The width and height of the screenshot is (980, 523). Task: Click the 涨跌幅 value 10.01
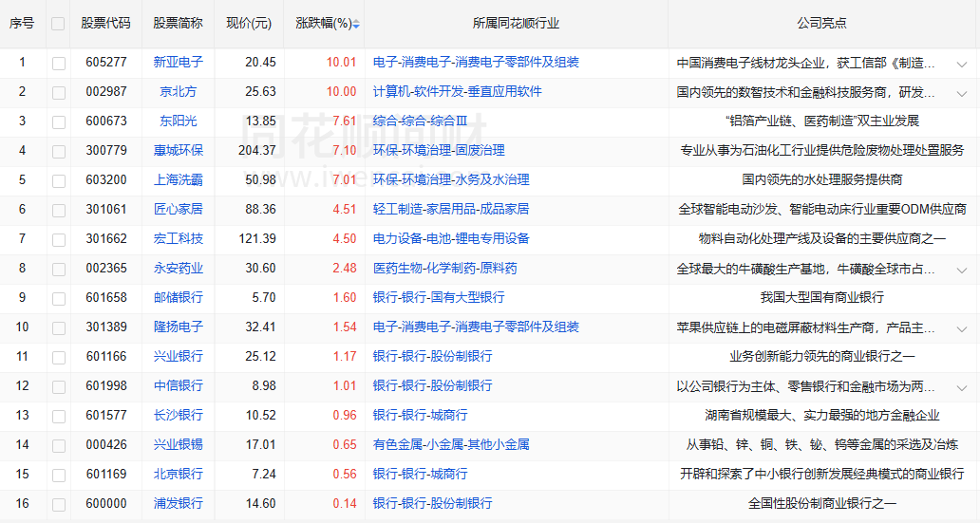coord(341,62)
